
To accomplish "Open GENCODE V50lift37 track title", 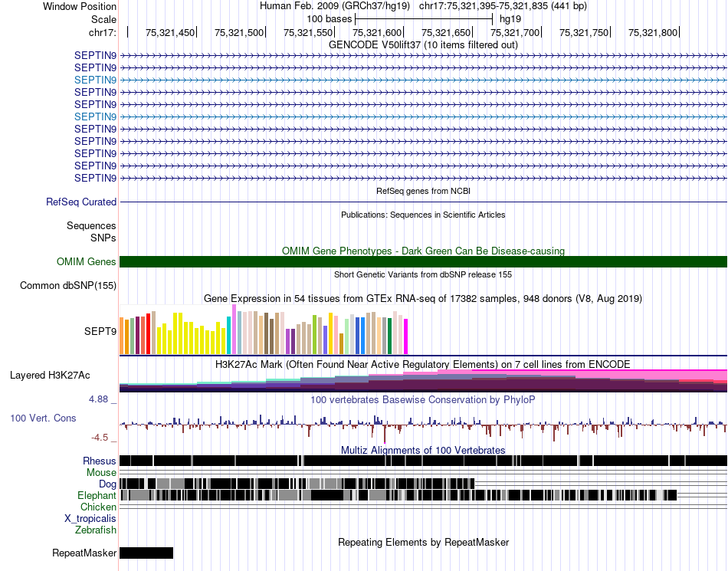I will (x=423, y=44).
